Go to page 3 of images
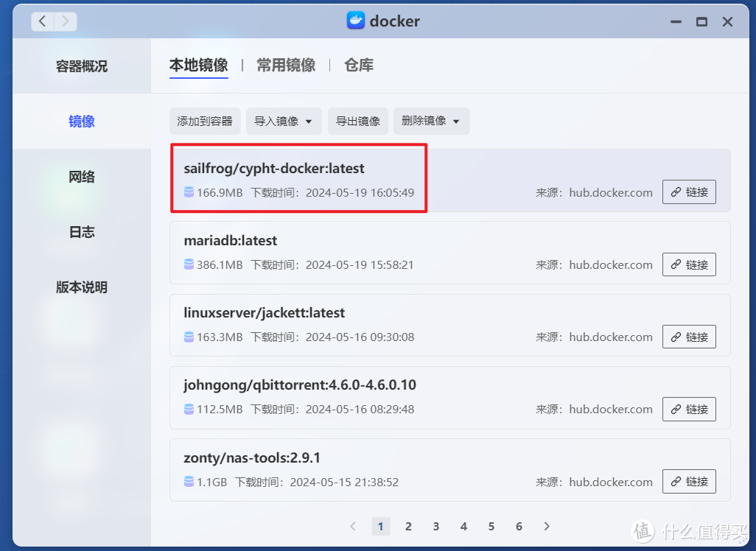Viewport: 756px width, 551px height. click(436, 526)
